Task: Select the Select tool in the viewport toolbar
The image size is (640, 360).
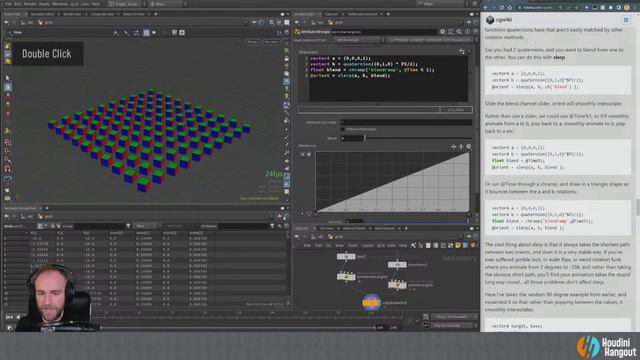Action: [8, 78]
